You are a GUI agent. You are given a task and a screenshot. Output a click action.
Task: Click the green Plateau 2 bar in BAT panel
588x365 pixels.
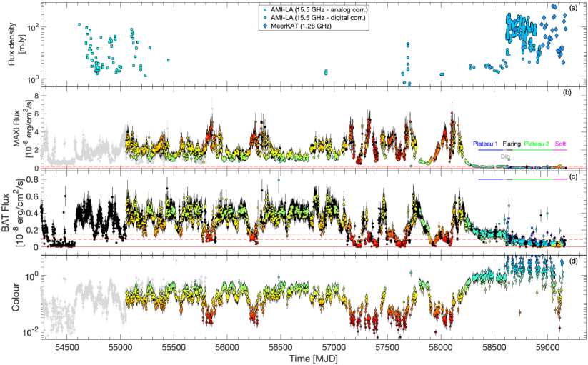click(533, 179)
